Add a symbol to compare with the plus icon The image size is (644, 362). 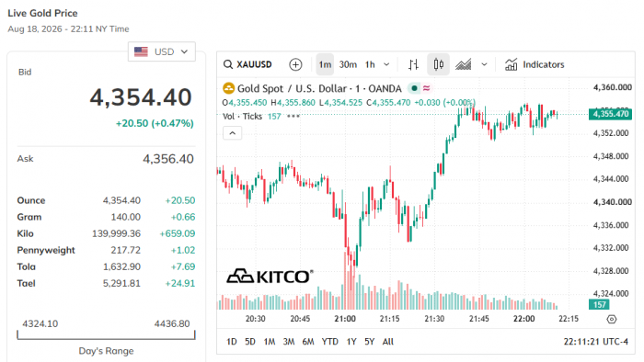295,64
